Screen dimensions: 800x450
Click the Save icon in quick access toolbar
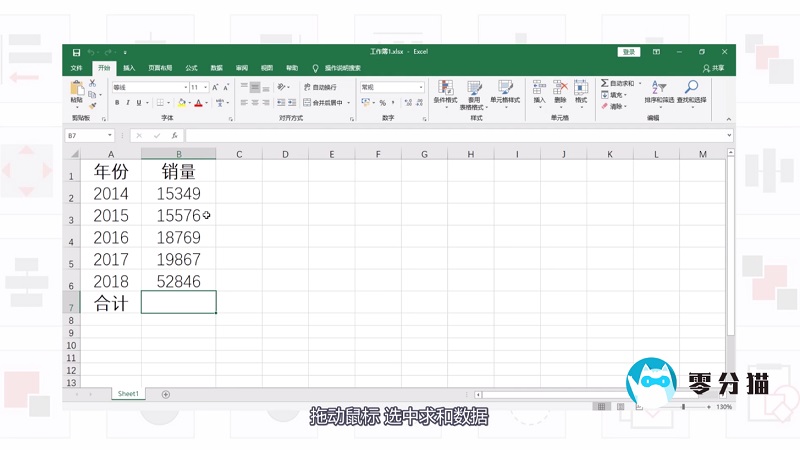(x=74, y=51)
